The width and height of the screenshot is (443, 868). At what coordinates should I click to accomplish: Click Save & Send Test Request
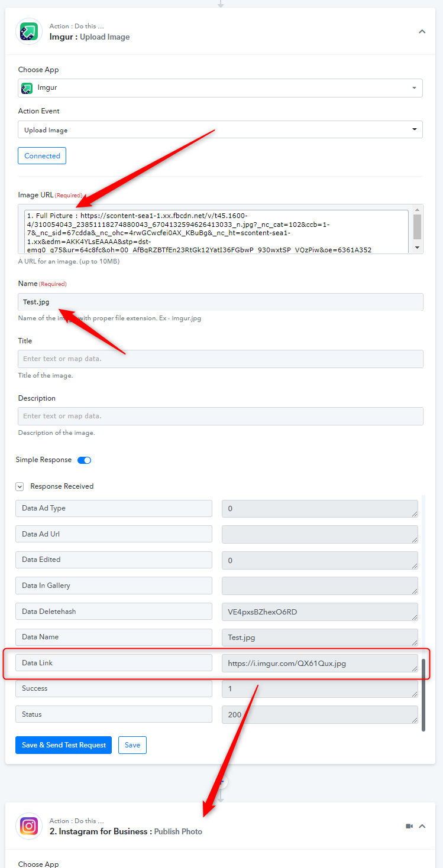tap(64, 745)
